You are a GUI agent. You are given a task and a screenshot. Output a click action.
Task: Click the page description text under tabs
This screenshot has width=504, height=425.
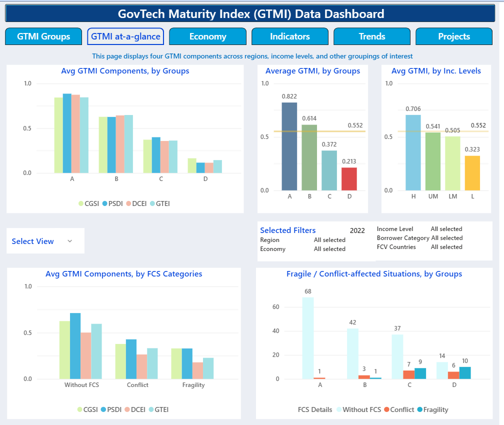pos(252,56)
